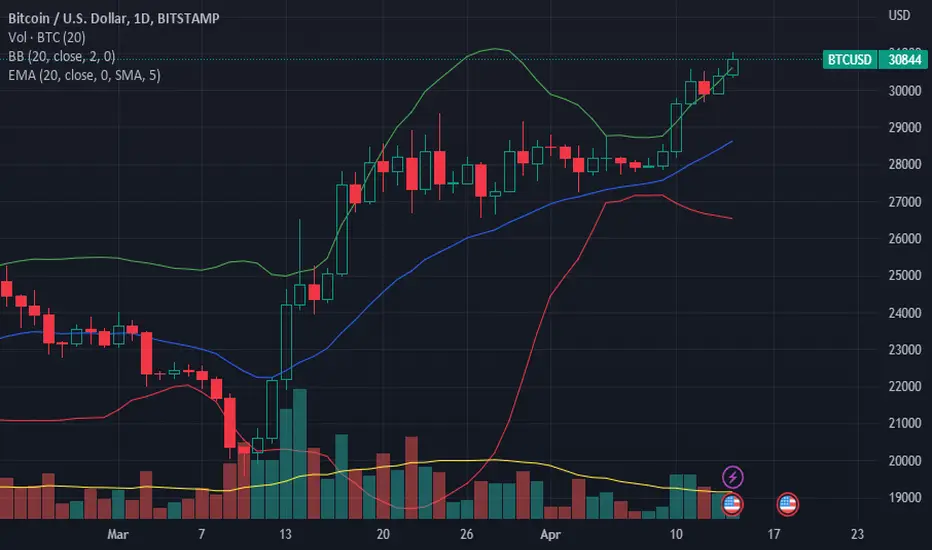Click the 17 date label on time axis
932x550 pixels.
pyautogui.click(x=773, y=535)
